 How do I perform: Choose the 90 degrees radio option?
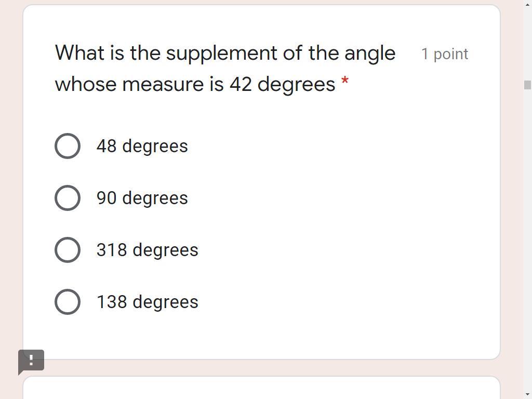[x=68, y=198]
